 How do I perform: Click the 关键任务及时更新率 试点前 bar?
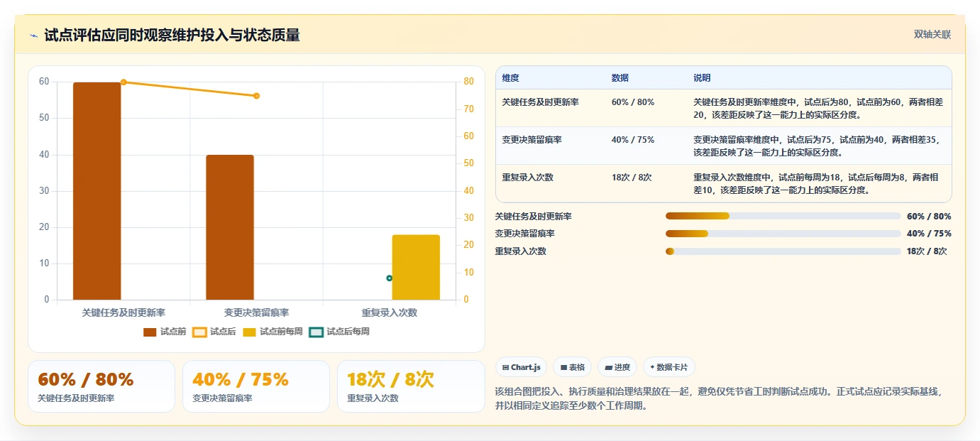97,191
